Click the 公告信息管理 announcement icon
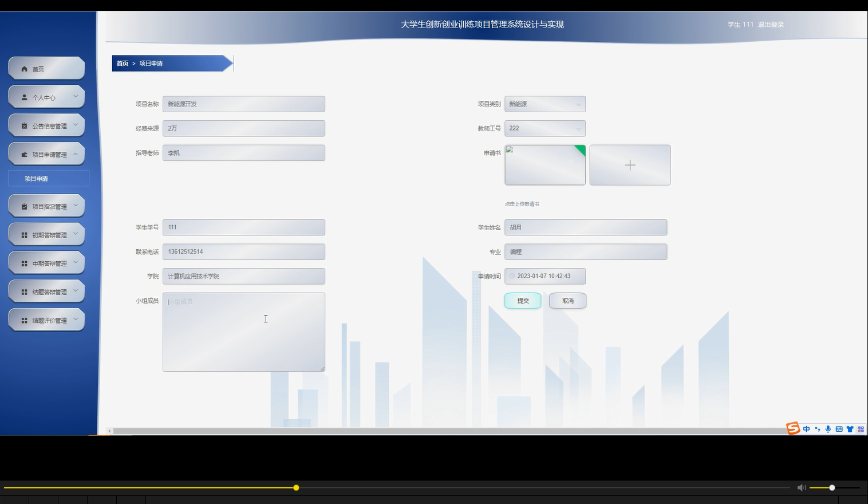Screen dimensions: 868x504 pyautogui.click(x=24, y=125)
